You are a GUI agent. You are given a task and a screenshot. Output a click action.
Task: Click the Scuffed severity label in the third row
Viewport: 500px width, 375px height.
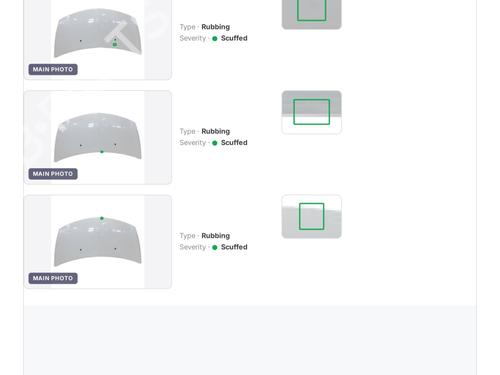tap(234, 247)
